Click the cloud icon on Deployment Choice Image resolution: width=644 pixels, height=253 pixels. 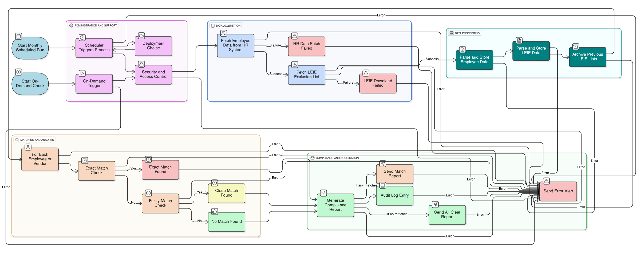click(142, 36)
